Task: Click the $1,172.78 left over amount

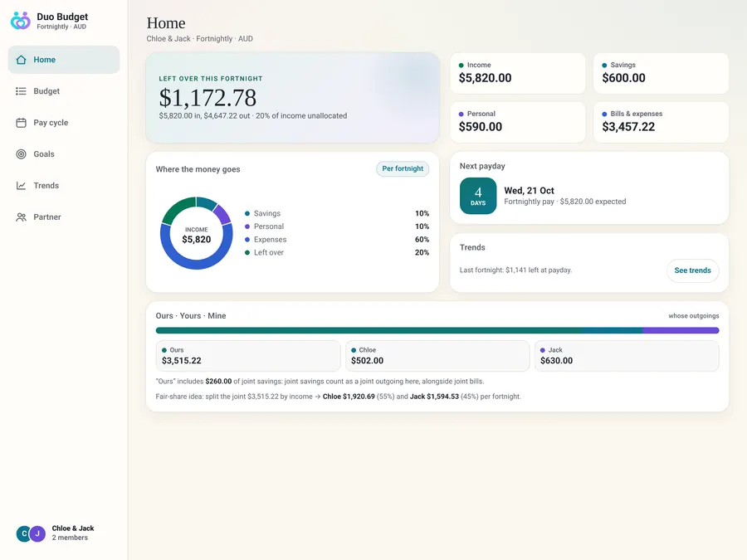Action: (x=207, y=98)
